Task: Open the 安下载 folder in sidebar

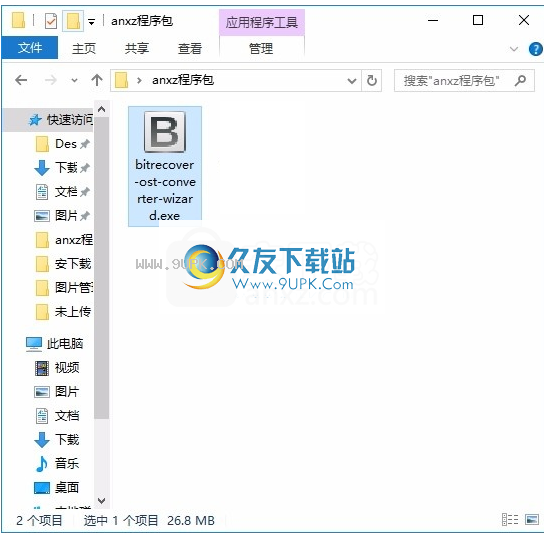Action: (x=64, y=264)
